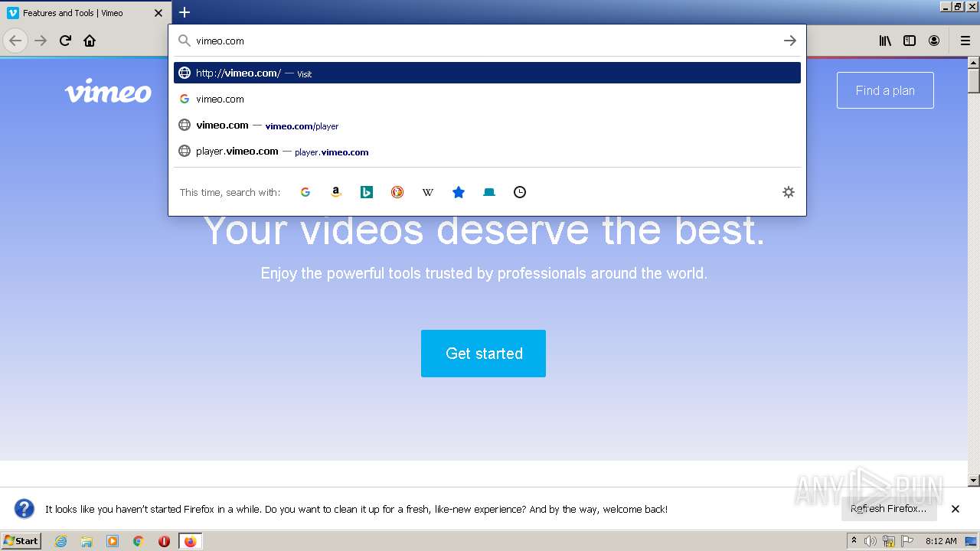980x551 pixels.
Task: Search this time with Bing
Action: pyautogui.click(x=367, y=192)
